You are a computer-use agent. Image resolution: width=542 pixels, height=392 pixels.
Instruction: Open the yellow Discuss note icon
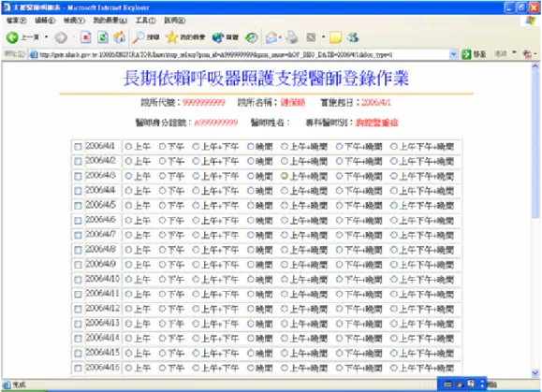point(335,37)
